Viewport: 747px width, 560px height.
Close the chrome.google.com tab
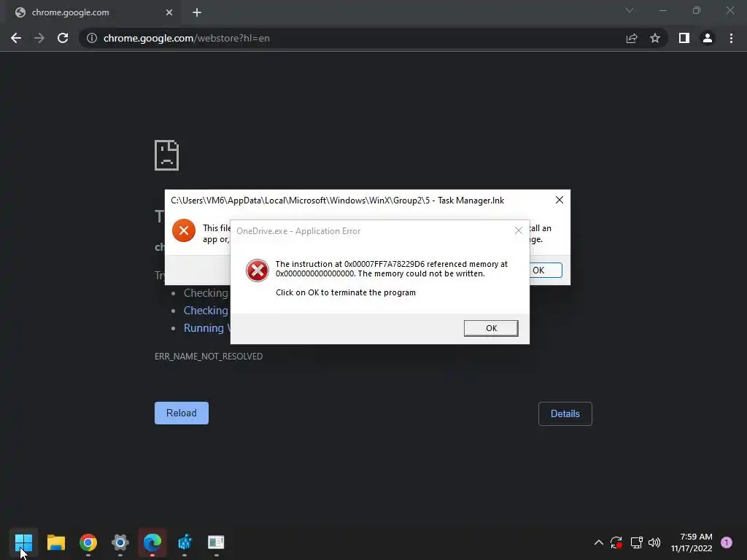169,12
